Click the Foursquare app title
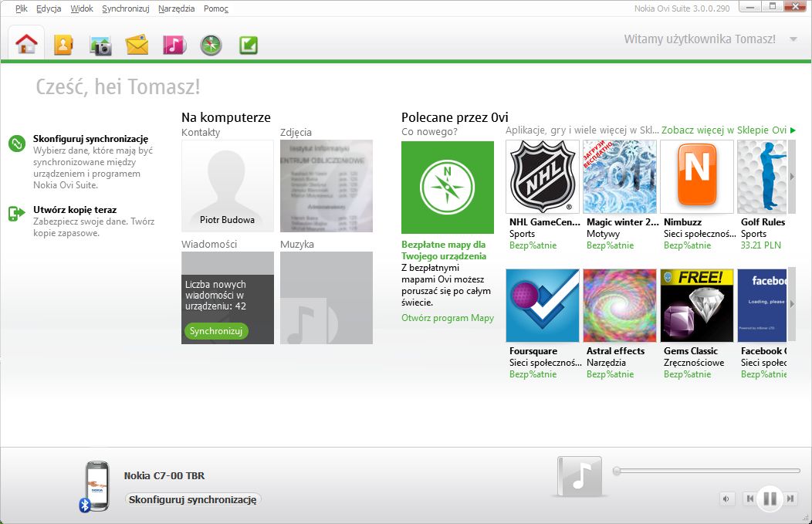The image size is (812, 524). pyautogui.click(x=533, y=351)
